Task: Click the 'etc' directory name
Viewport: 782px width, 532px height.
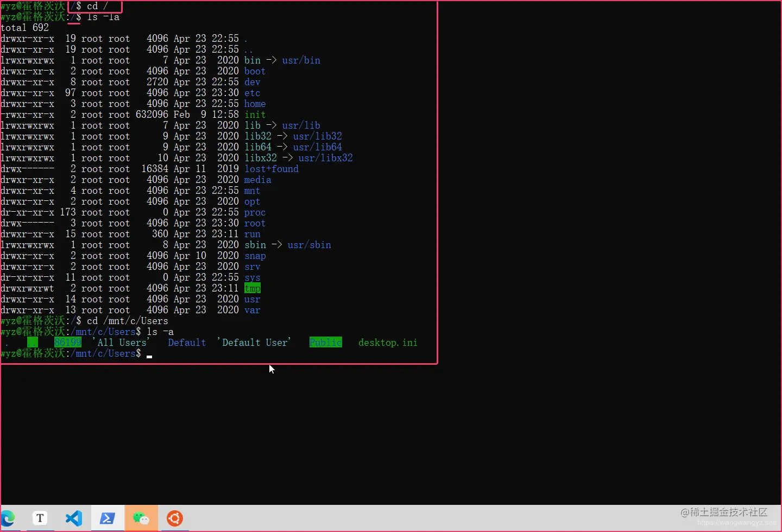Action: (252, 93)
